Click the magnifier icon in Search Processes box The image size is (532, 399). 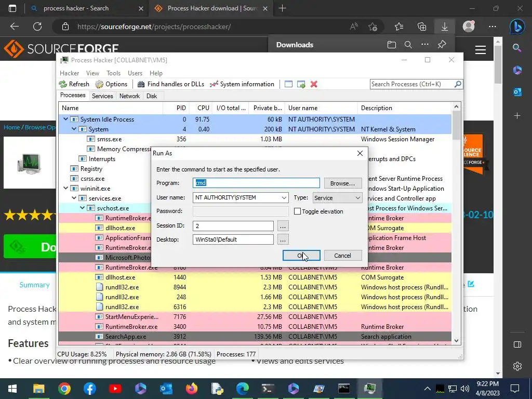tap(458, 84)
